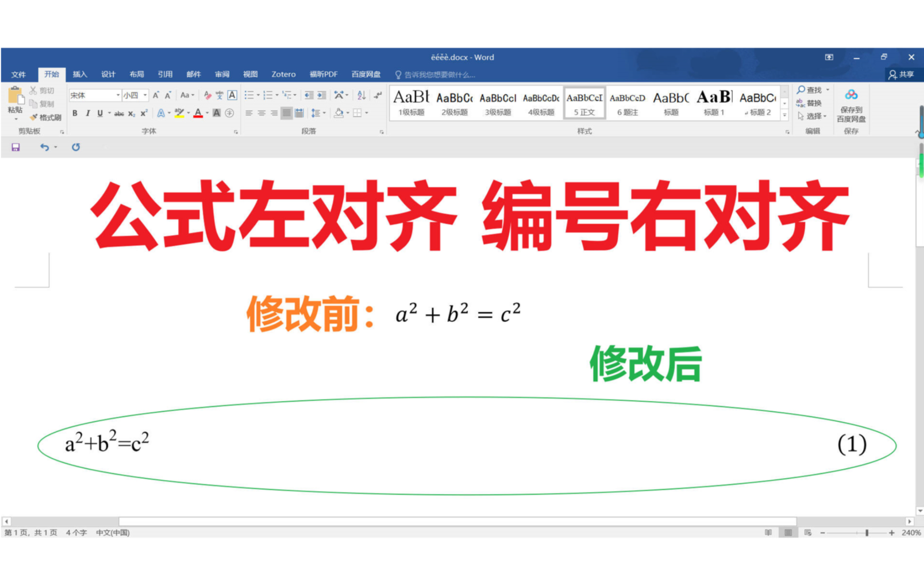The height and width of the screenshot is (578, 924).
Task: Toggle strikethrough formatting
Action: (120, 114)
